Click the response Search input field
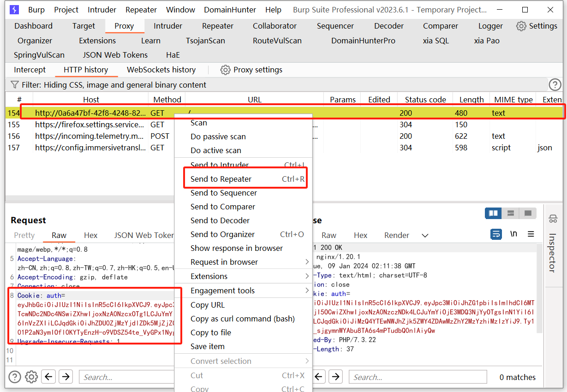The width and height of the screenshot is (567, 392). coord(418,377)
